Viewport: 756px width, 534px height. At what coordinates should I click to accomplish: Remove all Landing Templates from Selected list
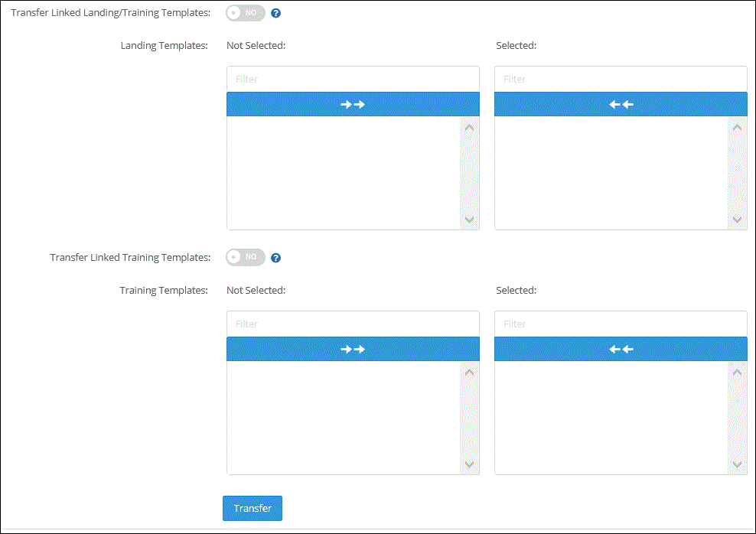[x=621, y=104]
